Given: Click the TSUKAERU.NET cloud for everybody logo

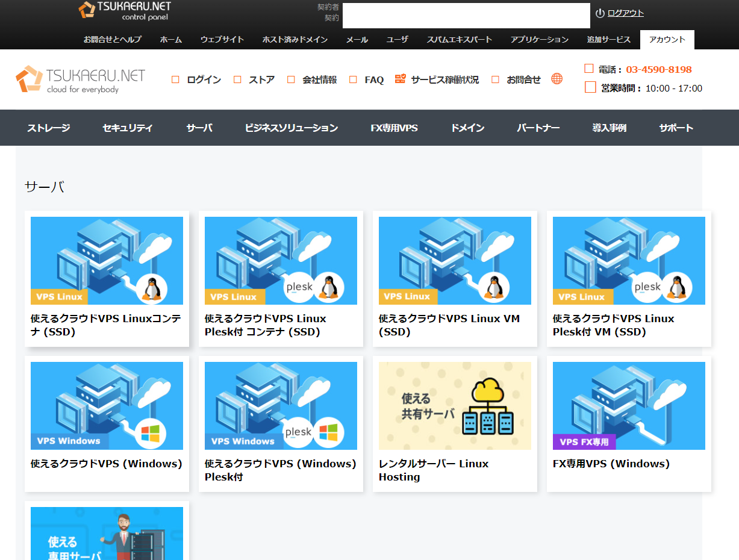Looking at the screenshot, I should pos(81,79).
